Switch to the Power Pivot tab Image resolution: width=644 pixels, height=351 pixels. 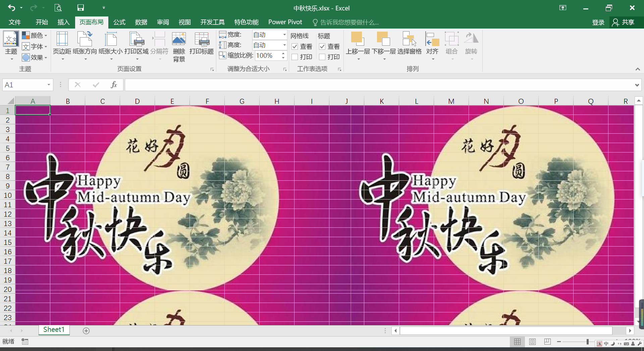tap(285, 22)
